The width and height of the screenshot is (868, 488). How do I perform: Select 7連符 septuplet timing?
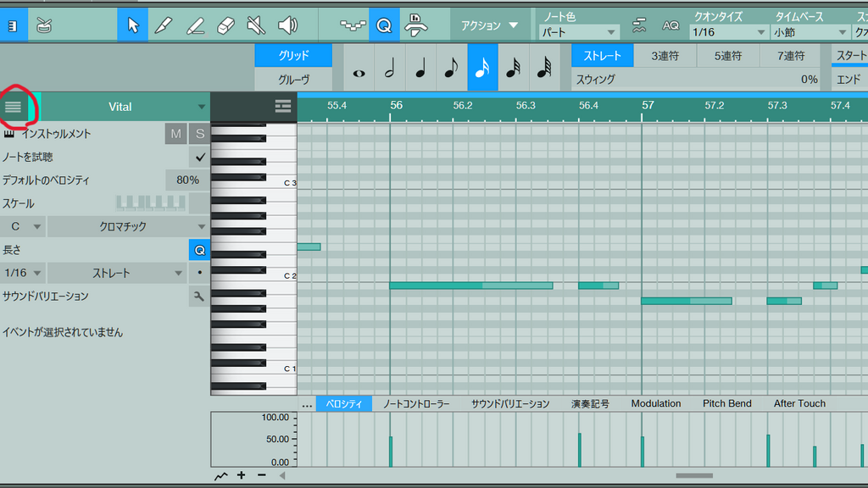pos(791,56)
